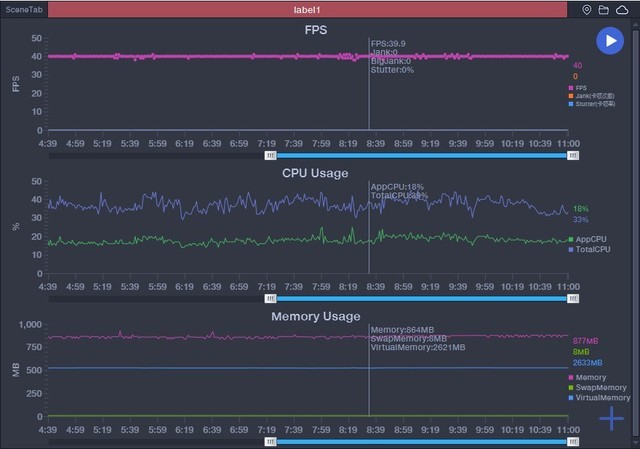Click the cloud upload icon
The height and width of the screenshot is (449, 640).
coord(622,10)
